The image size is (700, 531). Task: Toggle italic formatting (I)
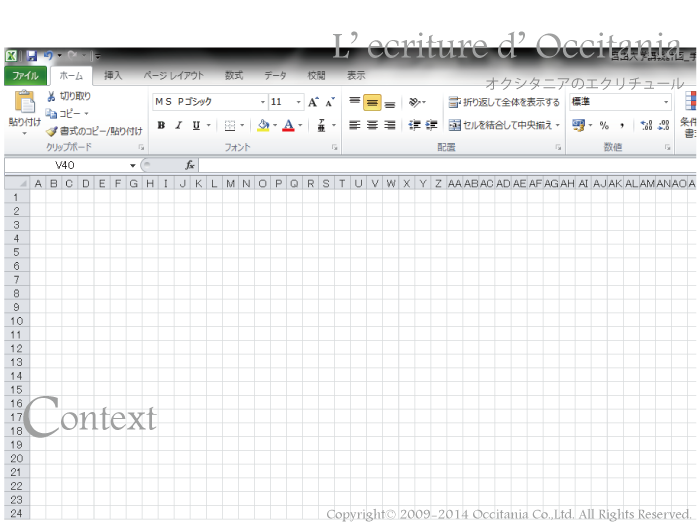pos(179,125)
